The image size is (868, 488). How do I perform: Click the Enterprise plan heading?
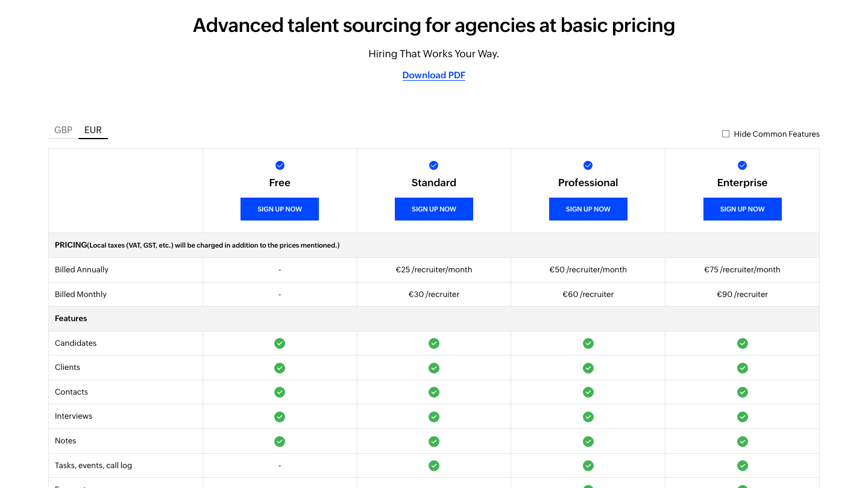[x=743, y=183]
